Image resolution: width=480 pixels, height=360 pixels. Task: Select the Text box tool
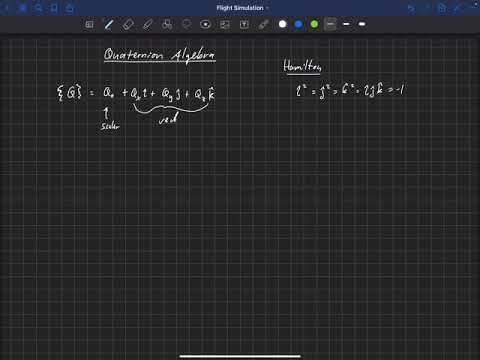244,24
